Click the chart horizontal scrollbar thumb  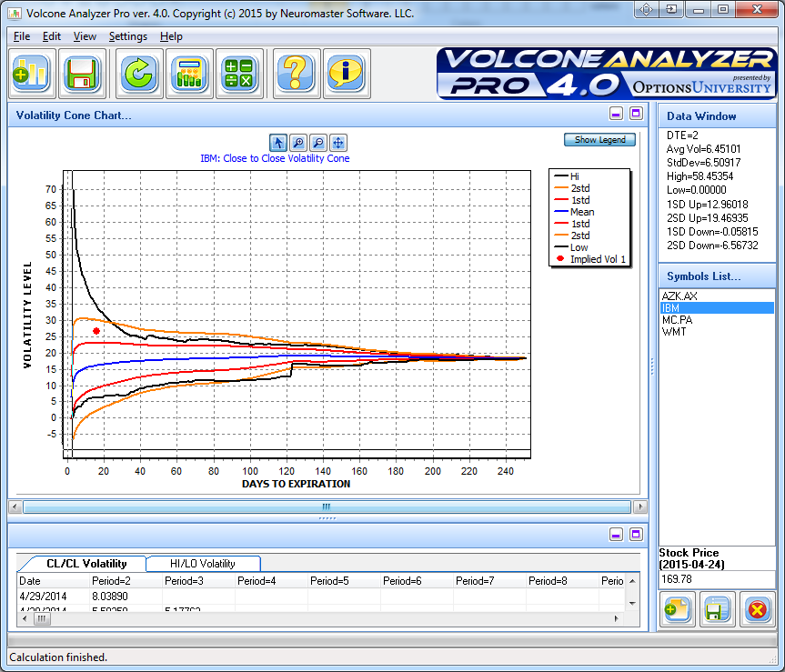tap(327, 507)
